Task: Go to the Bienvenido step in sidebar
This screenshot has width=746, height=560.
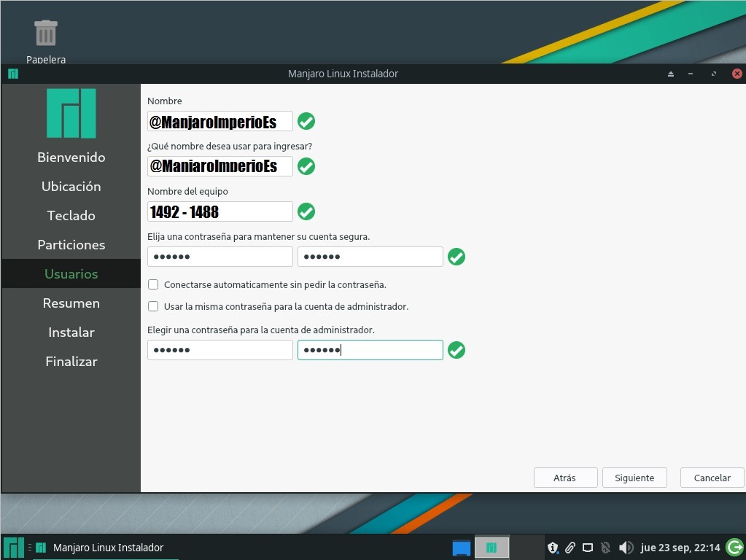Action: (x=71, y=157)
